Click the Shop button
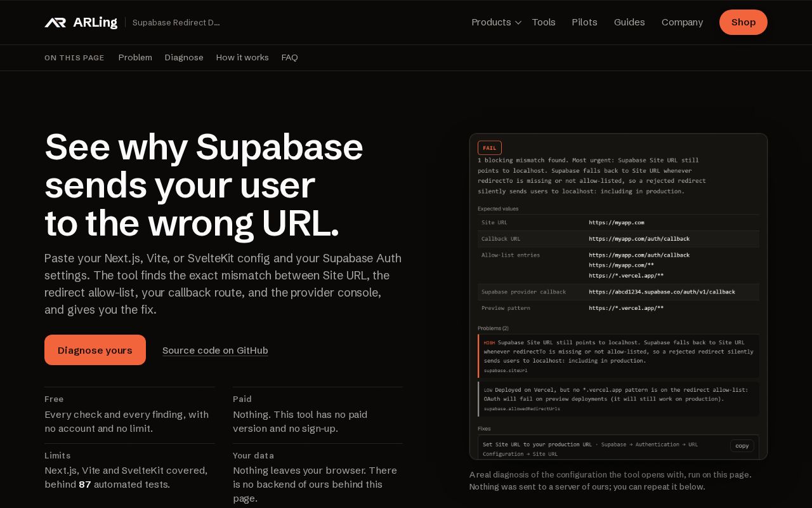Viewport: 812px width, 508px height. [743, 22]
